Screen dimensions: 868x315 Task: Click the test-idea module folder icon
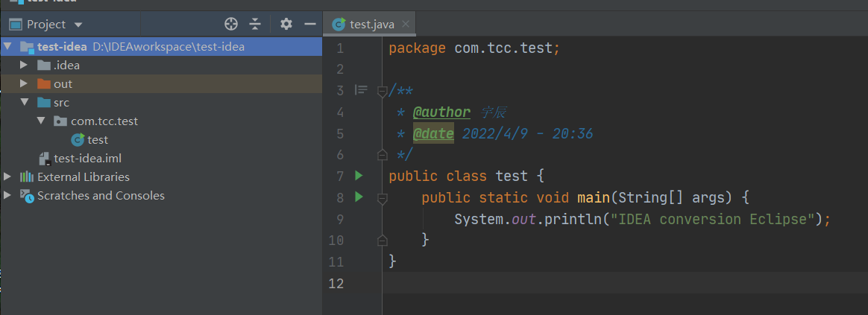click(x=27, y=48)
